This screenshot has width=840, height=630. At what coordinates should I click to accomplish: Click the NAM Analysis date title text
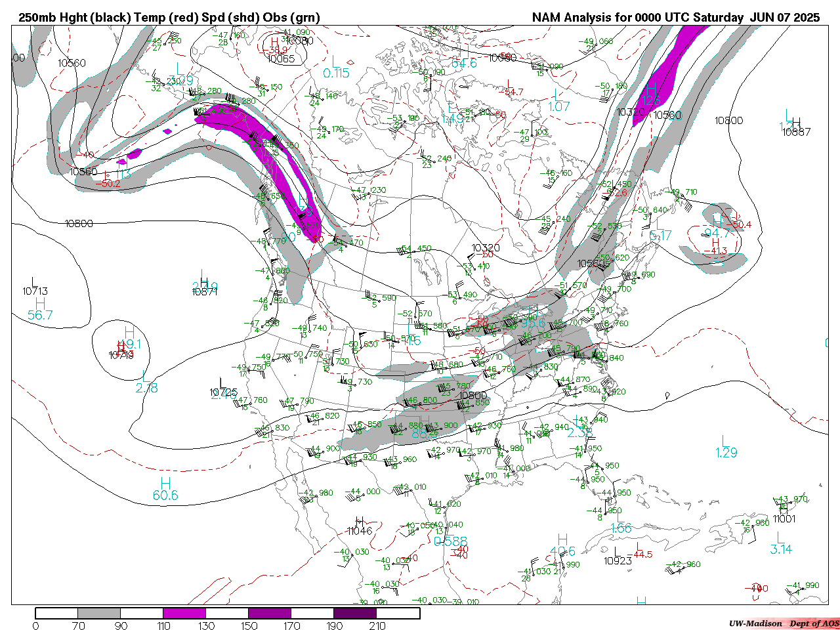tap(675, 18)
